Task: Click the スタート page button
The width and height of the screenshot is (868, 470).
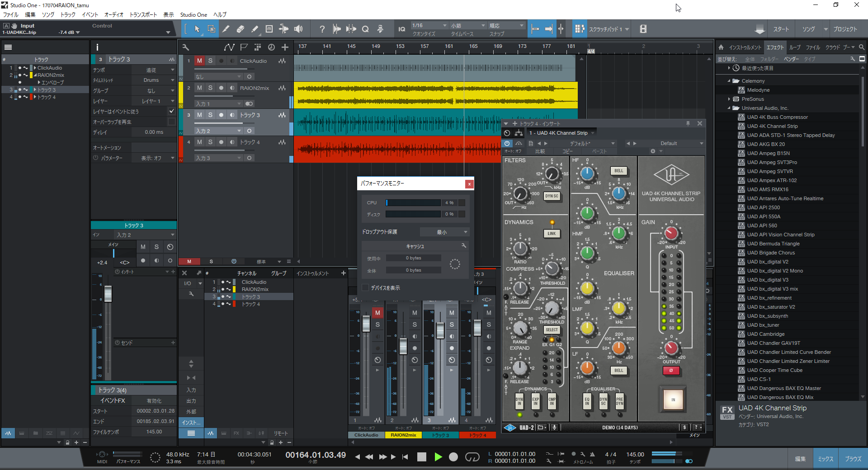Action: tap(781, 29)
